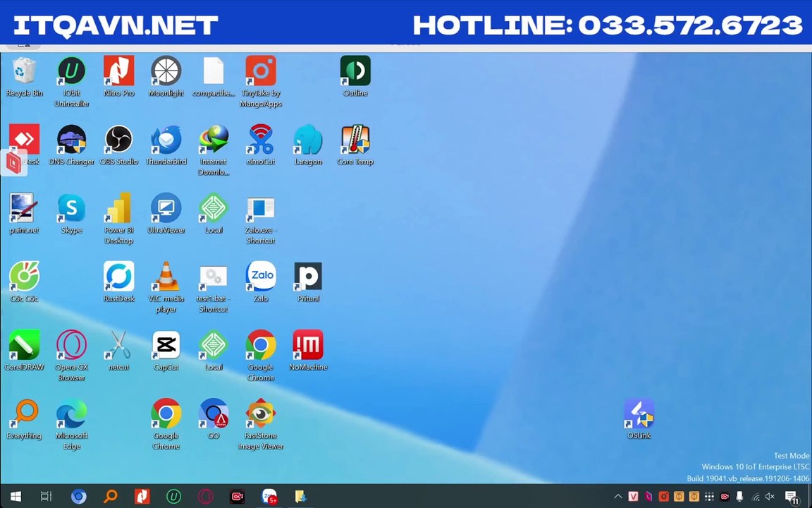Switch to Nitro Pro in the taskbar

click(x=142, y=497)
